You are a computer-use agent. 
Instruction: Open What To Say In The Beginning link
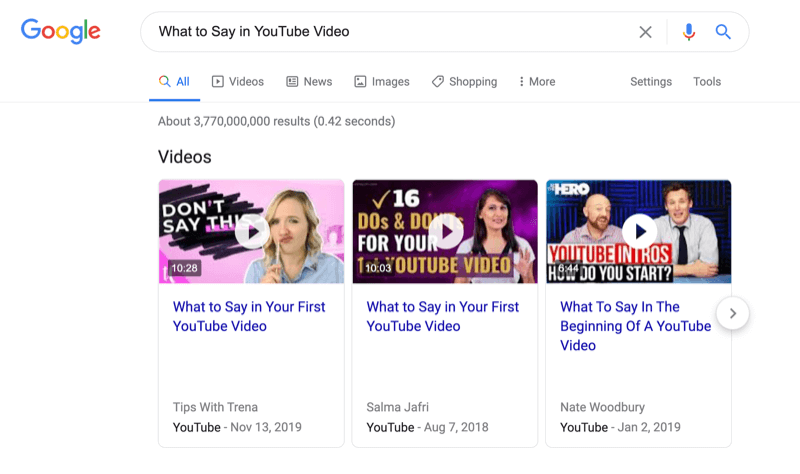pos(635,326)
